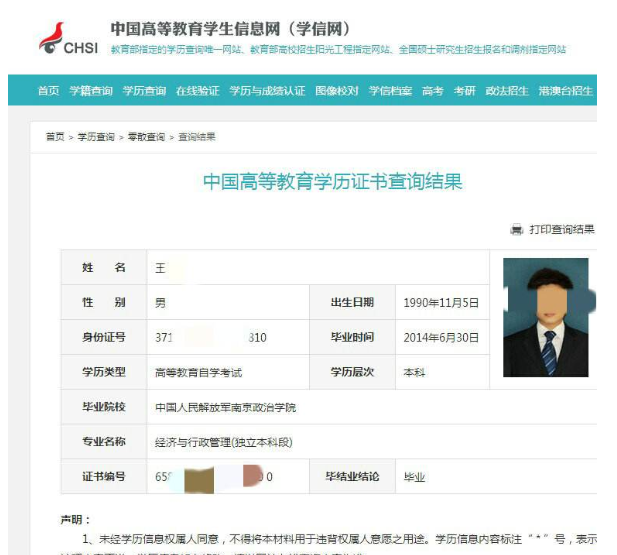Open 学信档案 navigation item
617x555 pixels.
coord(390,91)
